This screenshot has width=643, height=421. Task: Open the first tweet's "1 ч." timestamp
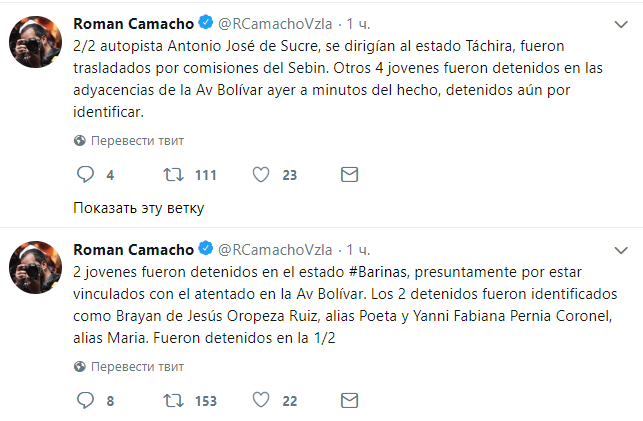click(x=358, y=22)
